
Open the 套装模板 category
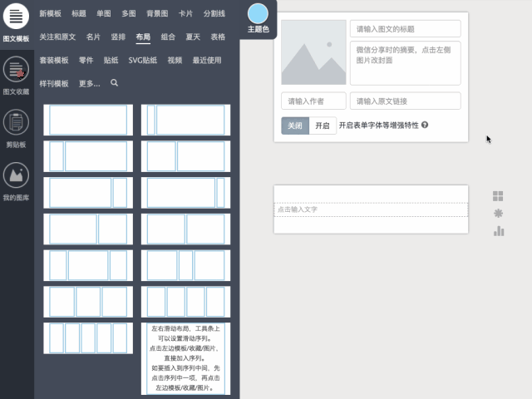[x=54, y=61]
